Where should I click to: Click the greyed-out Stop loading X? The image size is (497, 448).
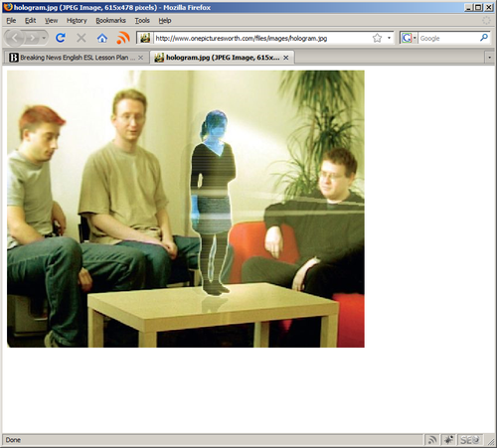click(x=82, y=38)
